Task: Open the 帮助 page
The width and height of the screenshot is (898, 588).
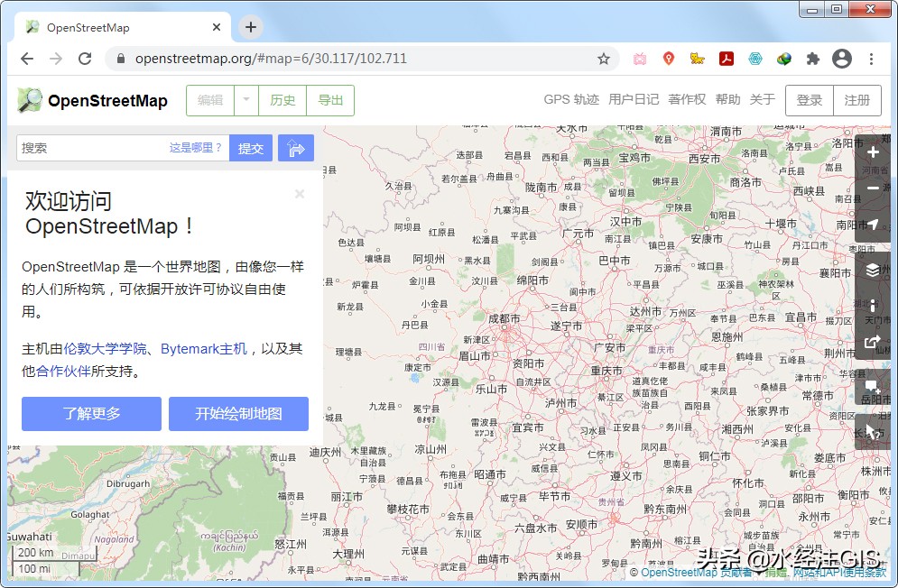Action: click(x=728, y=99)
